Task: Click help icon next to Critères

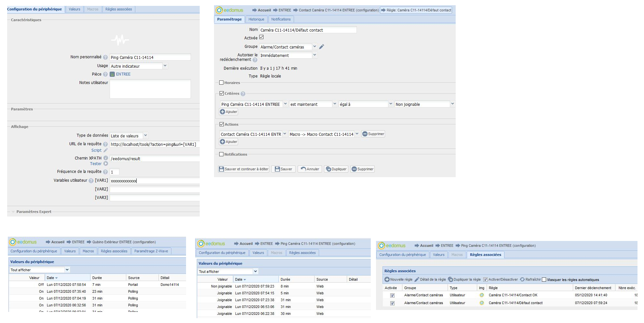Action: point(243,94)
